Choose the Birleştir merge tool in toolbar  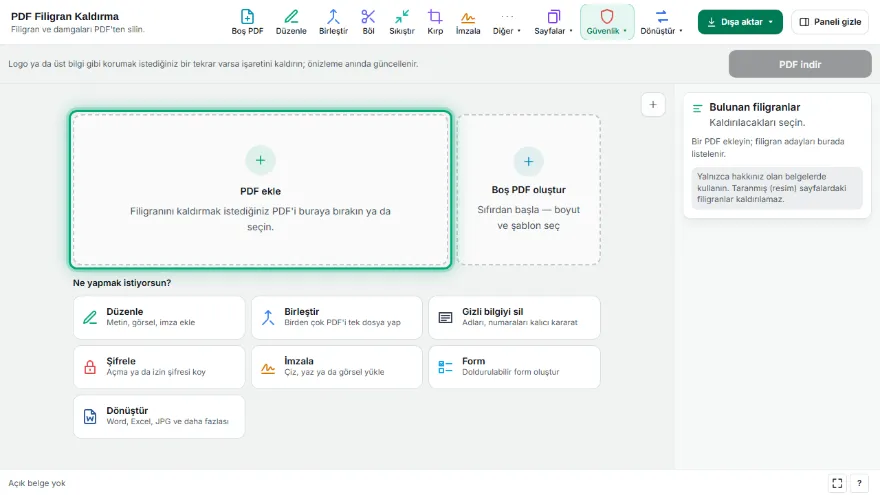pos(333,22)
